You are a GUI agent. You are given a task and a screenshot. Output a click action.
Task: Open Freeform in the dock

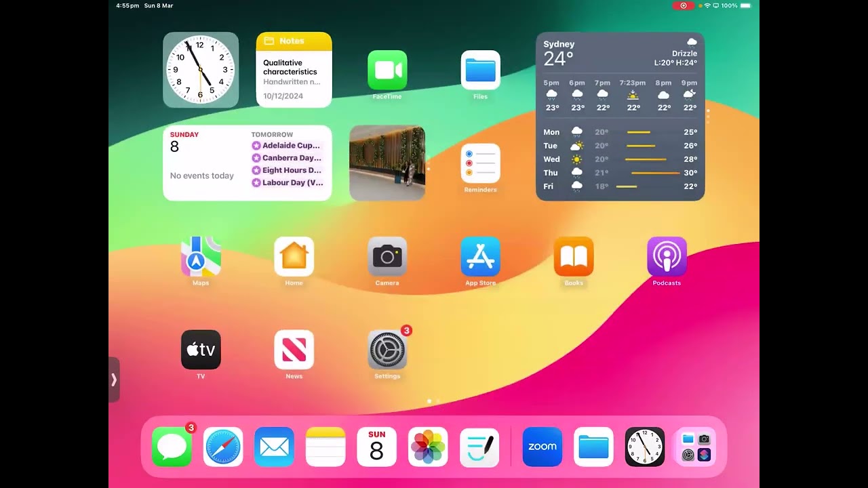point(479,447)
